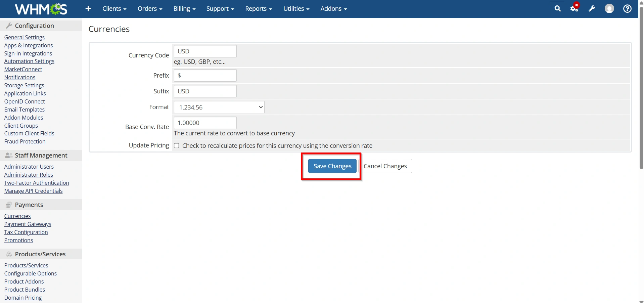Focus the Currency Code field
Image resolution: width=644 pixels, height=303 pixels.
pos(205,51)
